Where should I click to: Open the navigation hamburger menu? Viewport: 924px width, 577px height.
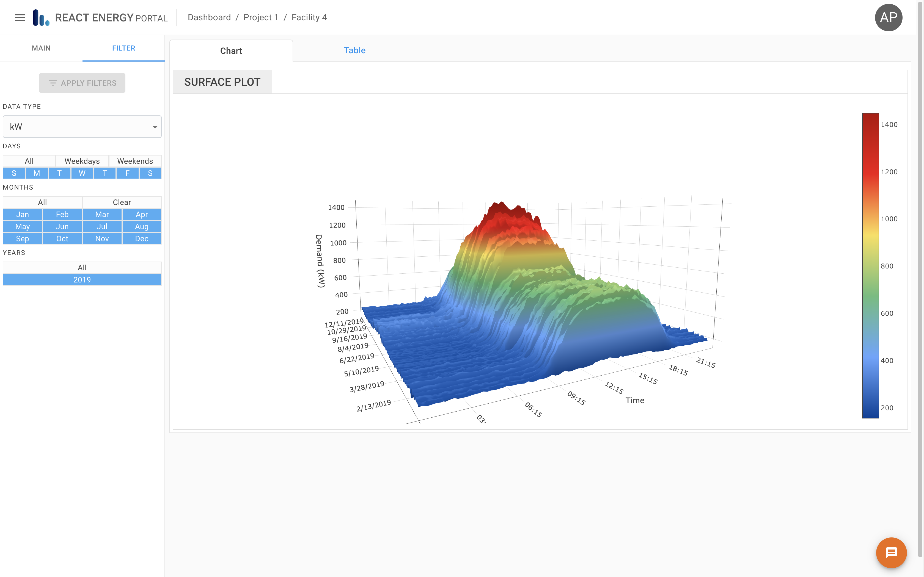[19, 17]
